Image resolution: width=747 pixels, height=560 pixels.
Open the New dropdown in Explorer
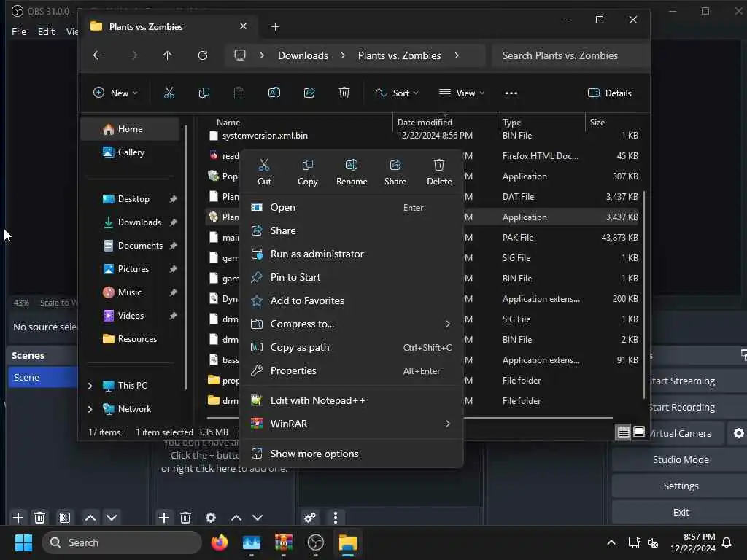116,93
